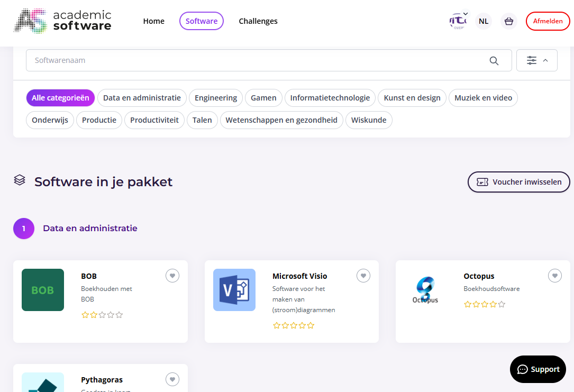The width and height of the screenshot is (574, 392).
Task: Filter by Productie category
Action: click(x=99, y=120)
